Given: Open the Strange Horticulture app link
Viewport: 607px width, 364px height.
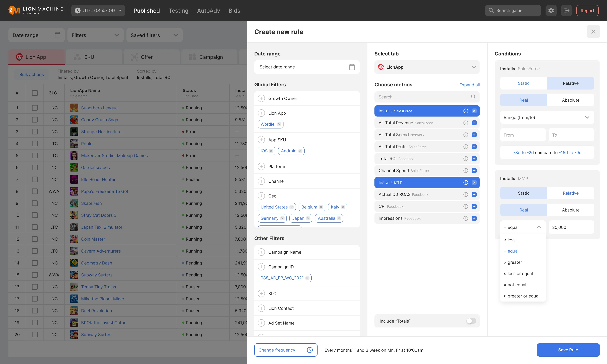Looking at the screenshot, I should [101, 132].
